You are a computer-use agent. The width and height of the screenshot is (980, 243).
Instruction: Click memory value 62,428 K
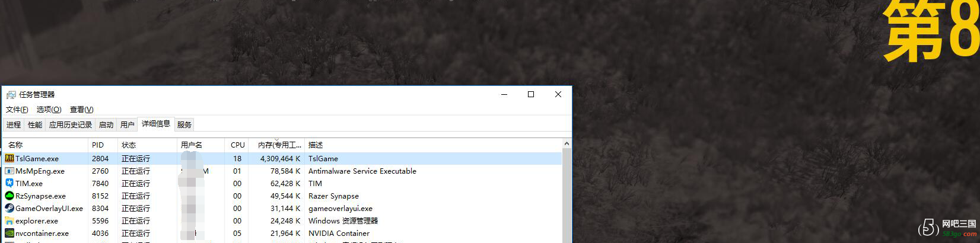point(285,183)
